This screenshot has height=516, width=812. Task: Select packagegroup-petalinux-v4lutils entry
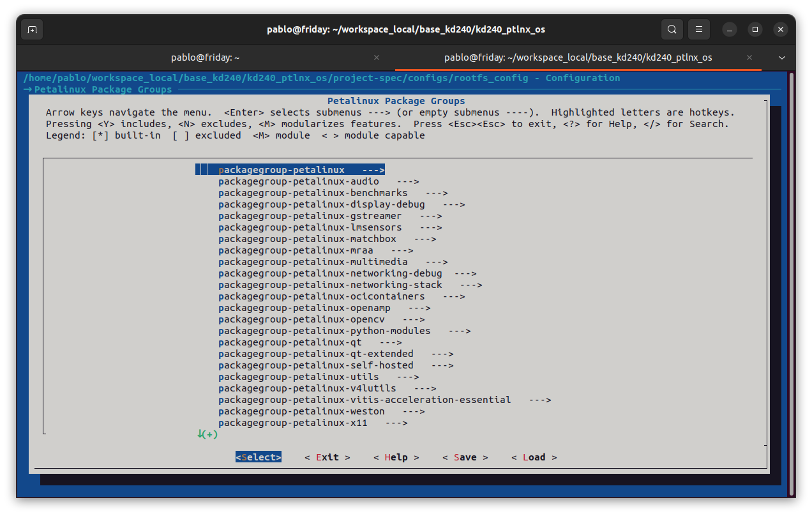click(327, 388)
